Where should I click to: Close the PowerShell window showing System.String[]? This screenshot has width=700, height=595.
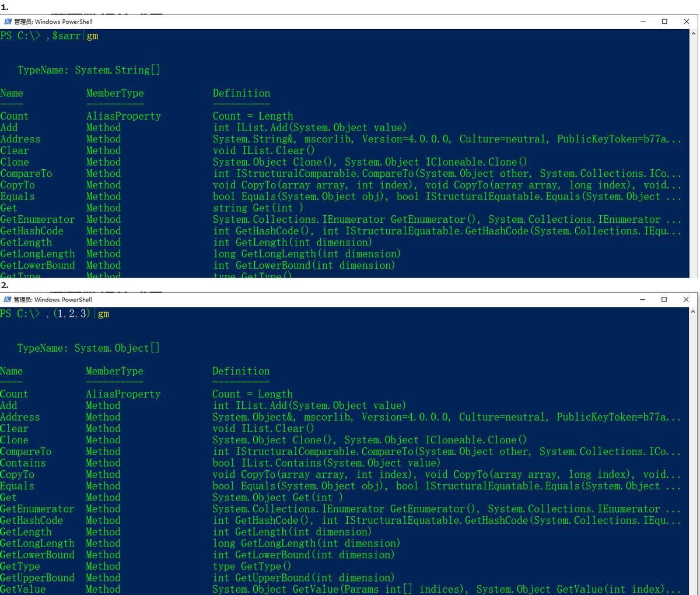[x=686, y=22]
